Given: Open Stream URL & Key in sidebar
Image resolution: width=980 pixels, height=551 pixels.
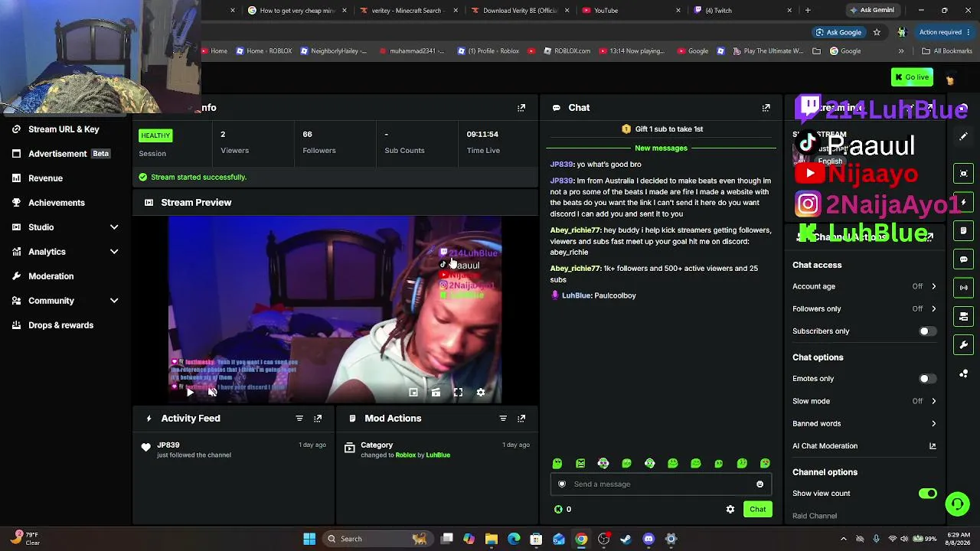Looking at the screenshot, I should coord(64,129).
